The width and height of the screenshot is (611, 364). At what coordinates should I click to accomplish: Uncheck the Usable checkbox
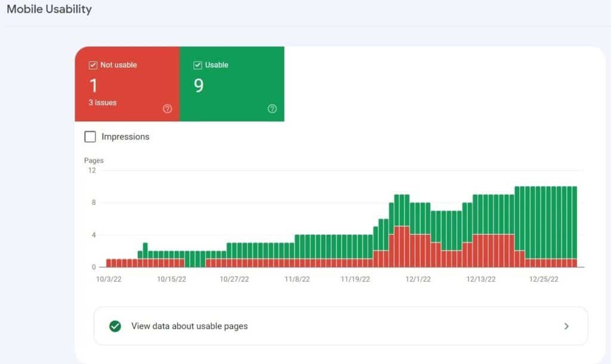coord(198,65)
